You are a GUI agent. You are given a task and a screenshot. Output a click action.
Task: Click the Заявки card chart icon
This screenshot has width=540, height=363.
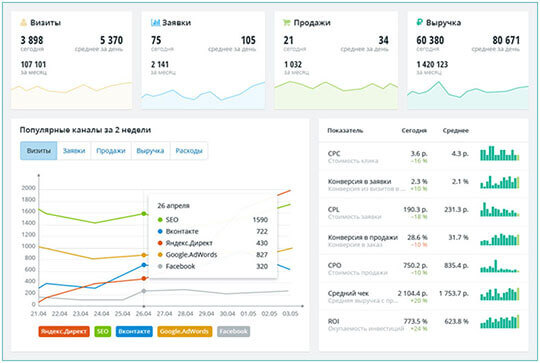tap(155, 23)
